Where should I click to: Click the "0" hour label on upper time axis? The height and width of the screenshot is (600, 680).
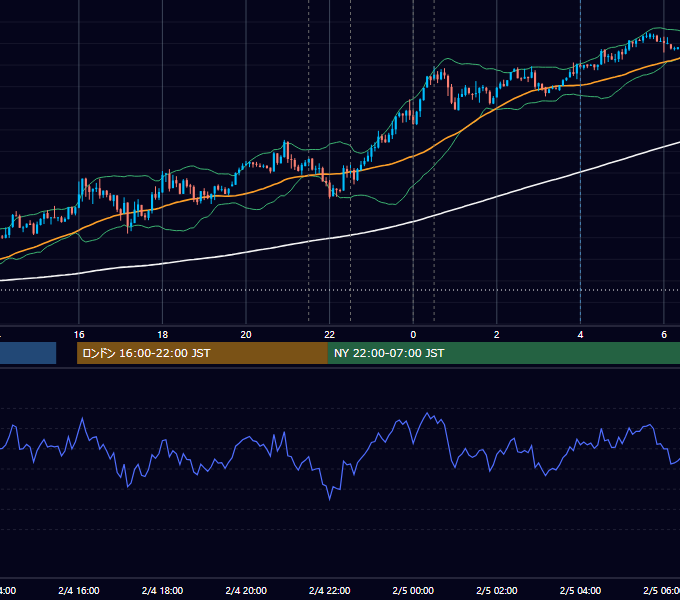(413, 335)
